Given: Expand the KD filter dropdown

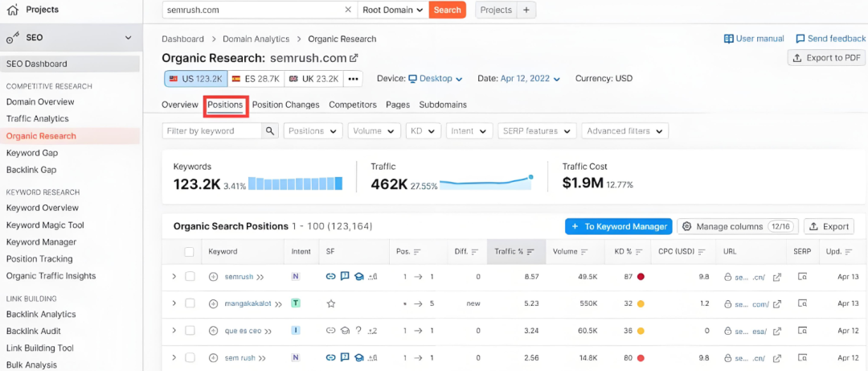Looking at the screenshot, I should coord(422,130).
